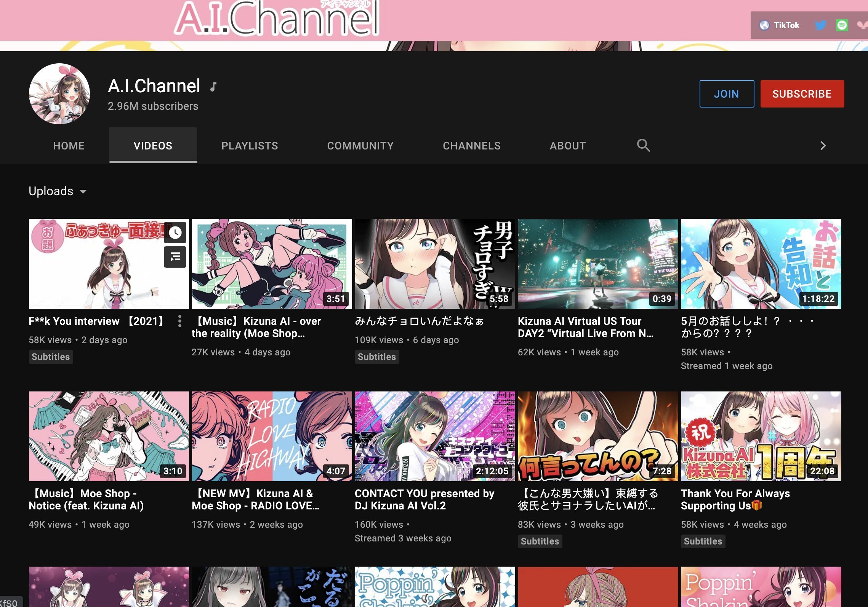Go to the COMMUNITY tab
The width and height of the screenshot is (868, 607).
coord(360,146)
